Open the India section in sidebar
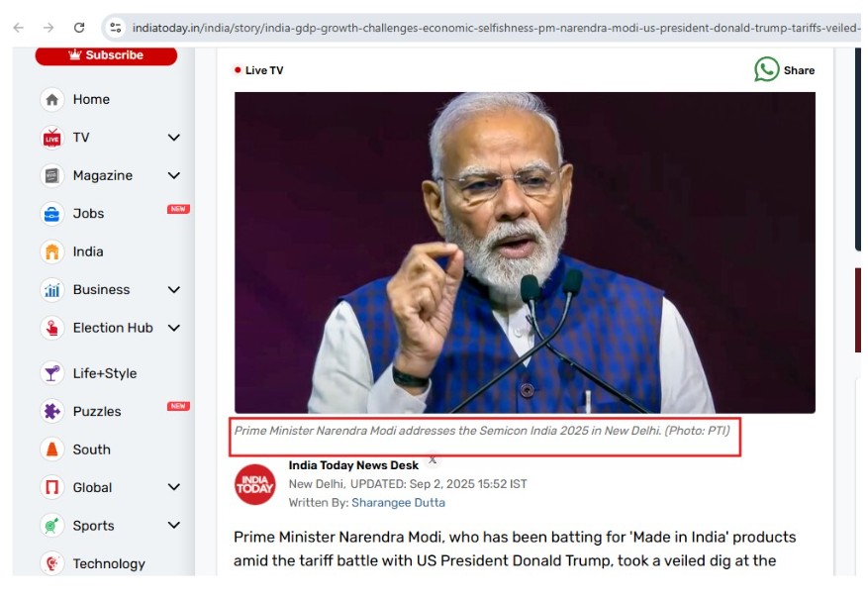The image size is (868, 599). coord(87,251)
